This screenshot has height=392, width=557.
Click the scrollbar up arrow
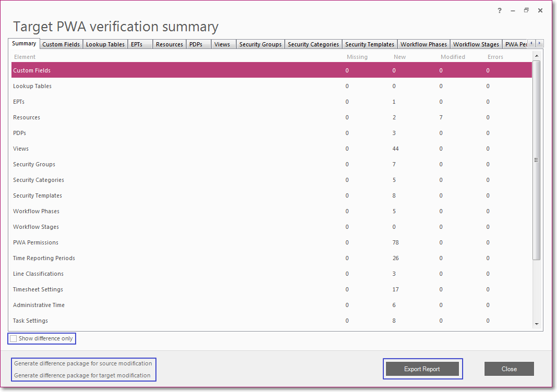coord(537,56)
